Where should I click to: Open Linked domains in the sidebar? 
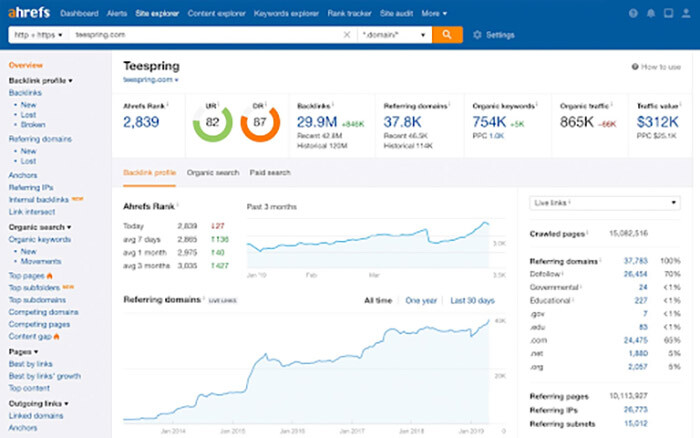click(36, 416)
